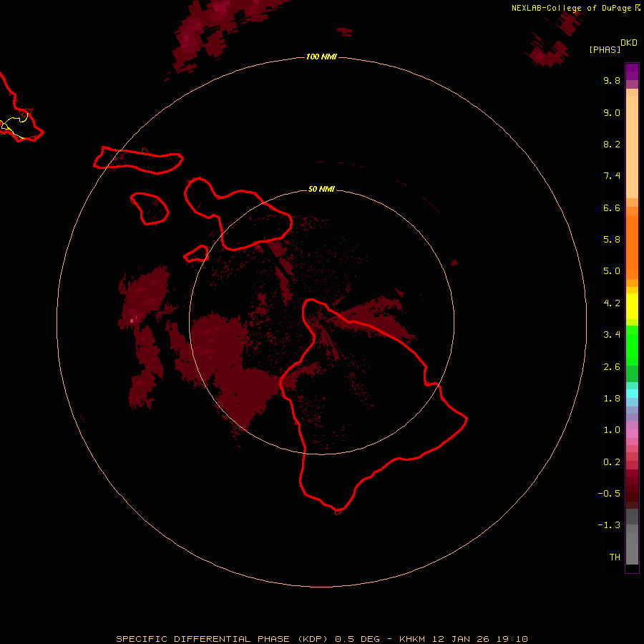Click the product title text at the bottom

(321, 639)
